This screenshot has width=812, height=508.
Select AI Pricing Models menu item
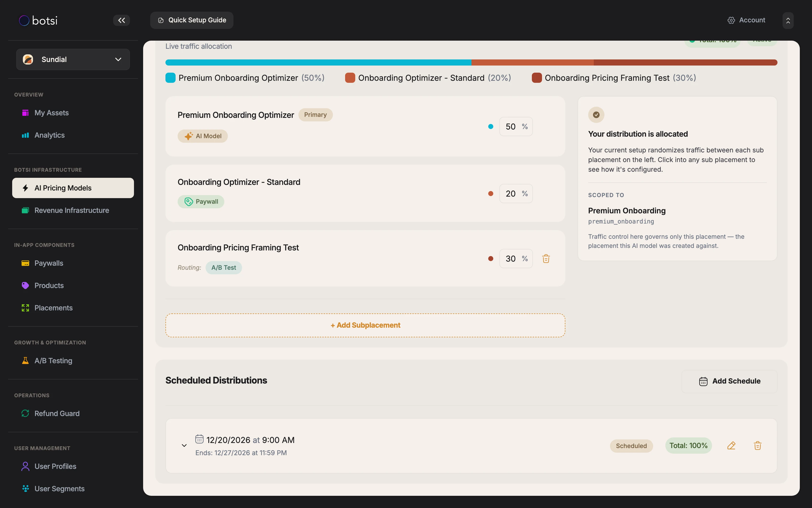73,188
